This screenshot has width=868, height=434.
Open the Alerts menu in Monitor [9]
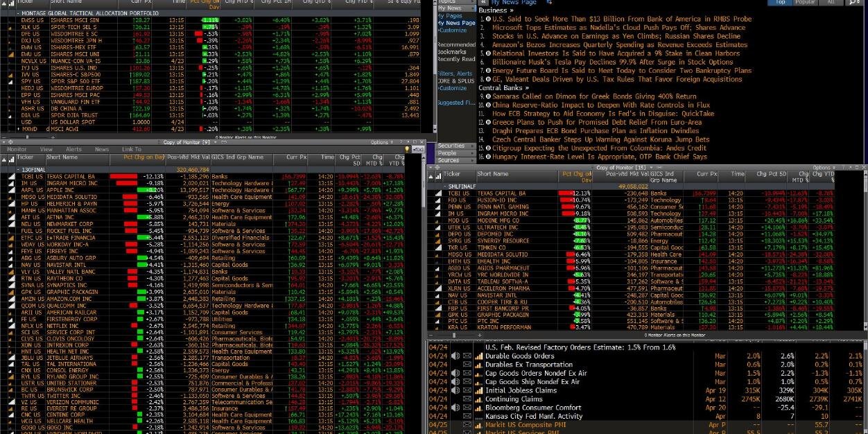[73, 149]
